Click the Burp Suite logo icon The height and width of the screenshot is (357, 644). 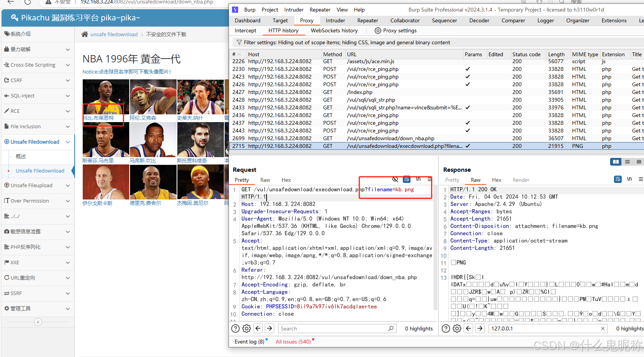pos(235,10)
